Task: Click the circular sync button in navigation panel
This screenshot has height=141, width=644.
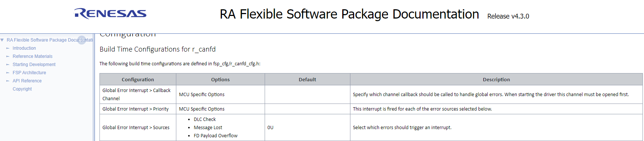Action: pos(82,40)
